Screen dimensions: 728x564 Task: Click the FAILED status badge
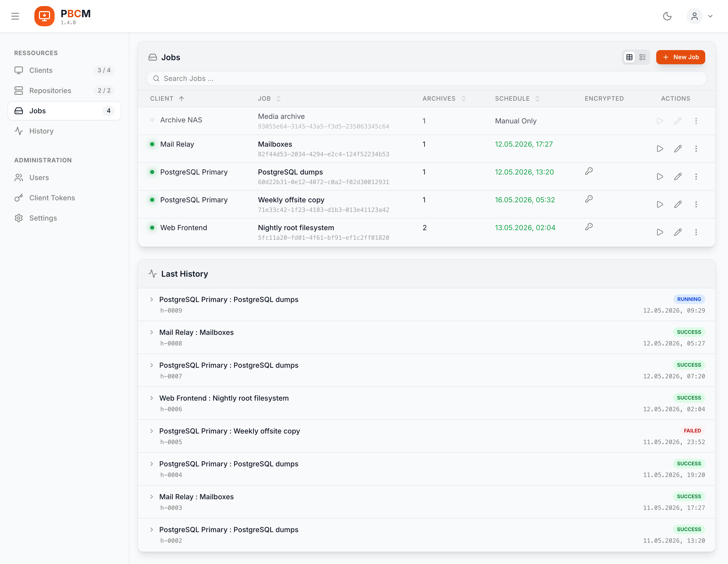coord(692,431)
